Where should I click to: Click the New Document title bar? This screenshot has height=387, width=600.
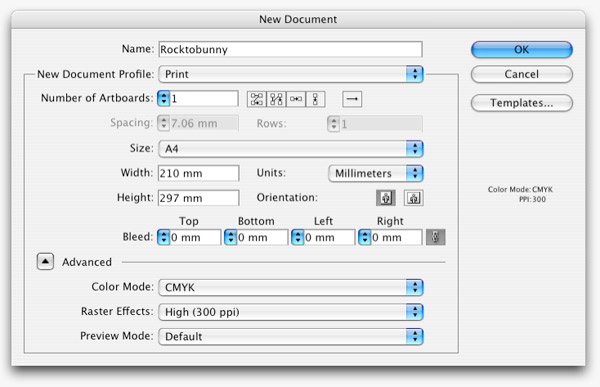(x=298, y=19)
